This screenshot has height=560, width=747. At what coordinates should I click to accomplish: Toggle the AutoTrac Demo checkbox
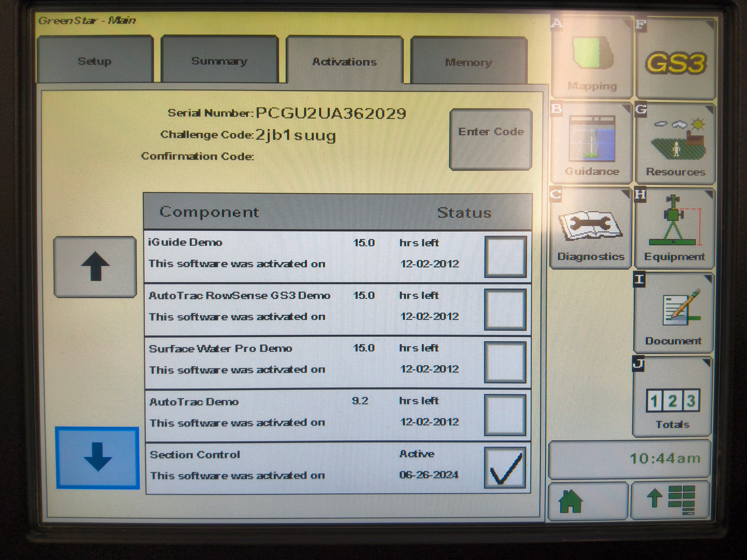[505, 415]
